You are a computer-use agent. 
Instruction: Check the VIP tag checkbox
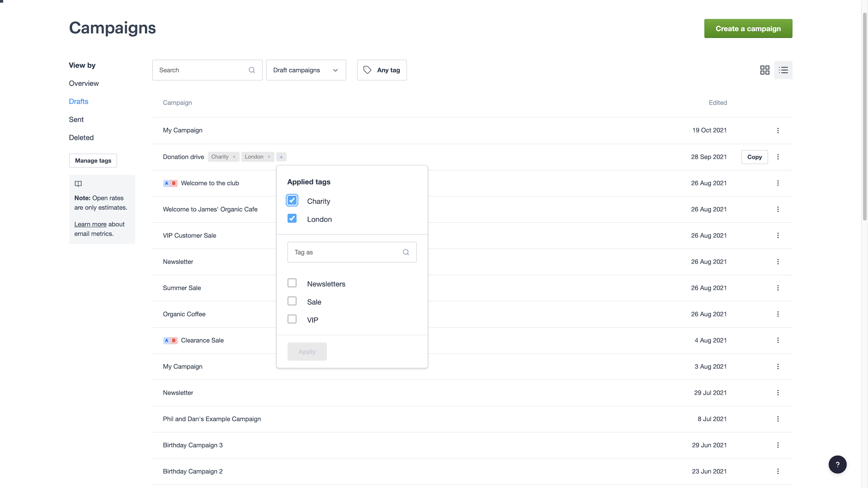point(292,319)
